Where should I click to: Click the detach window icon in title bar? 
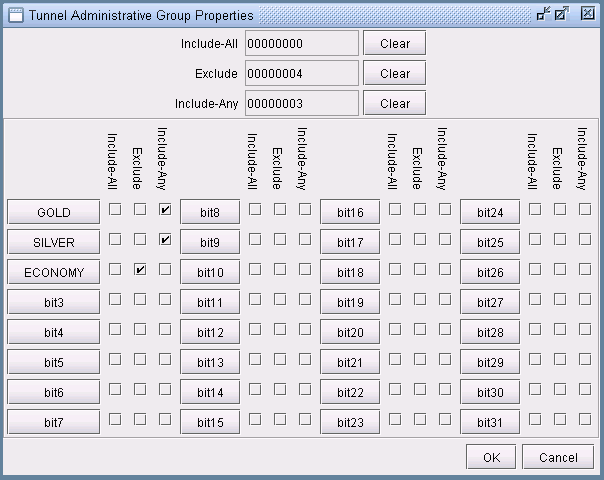click(x=543, y=15)
